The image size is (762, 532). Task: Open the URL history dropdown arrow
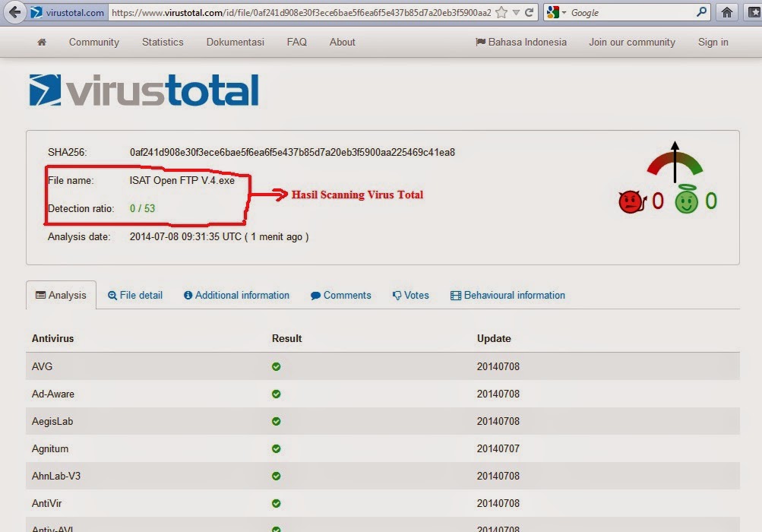[x=516, y=13]
